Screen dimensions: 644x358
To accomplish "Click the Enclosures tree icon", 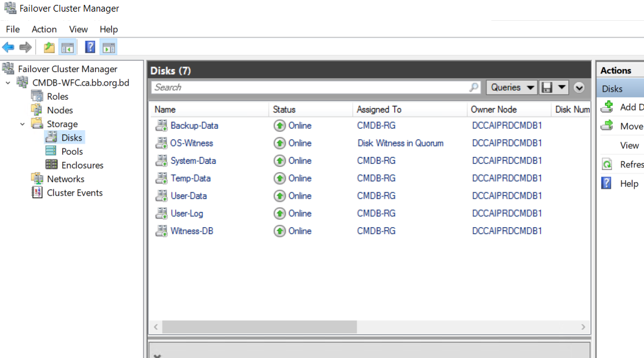I will [51, 165].
